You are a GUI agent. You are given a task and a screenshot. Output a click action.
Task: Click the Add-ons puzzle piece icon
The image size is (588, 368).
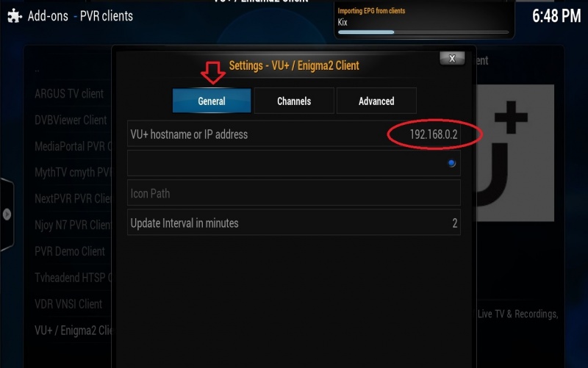click(x=15, y=16)
